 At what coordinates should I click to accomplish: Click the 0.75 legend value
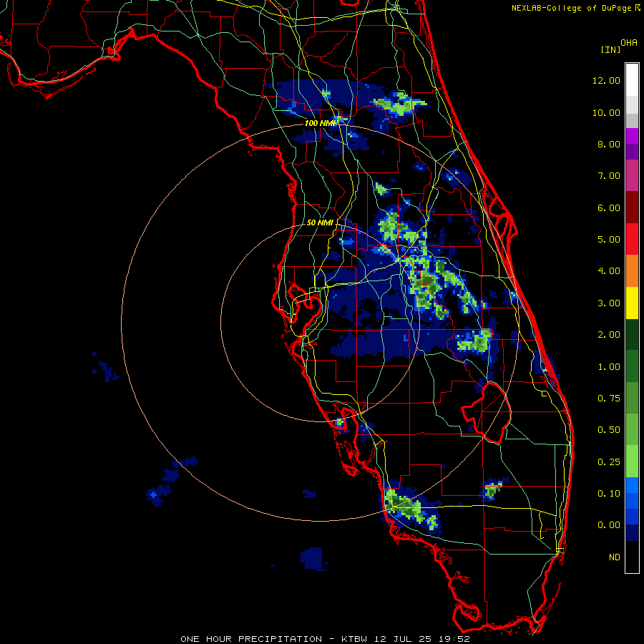pyautogui.click(x=609, y=399)
